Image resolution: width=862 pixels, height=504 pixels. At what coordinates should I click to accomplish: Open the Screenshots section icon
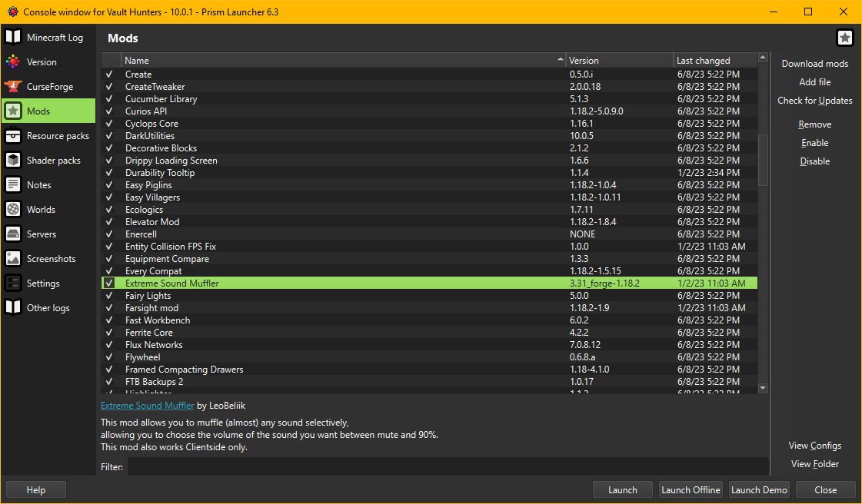(x=13, y=258)
